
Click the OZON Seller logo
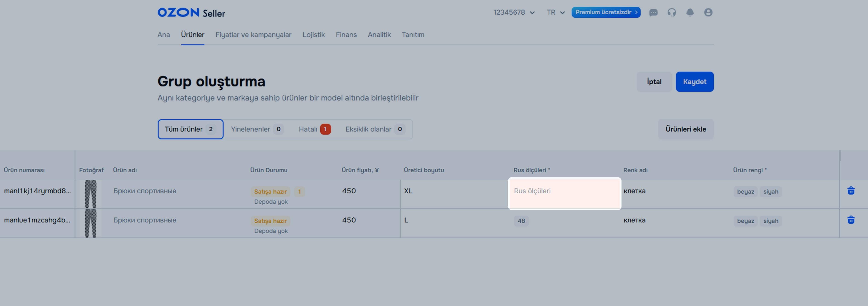(x=191, y=13)
